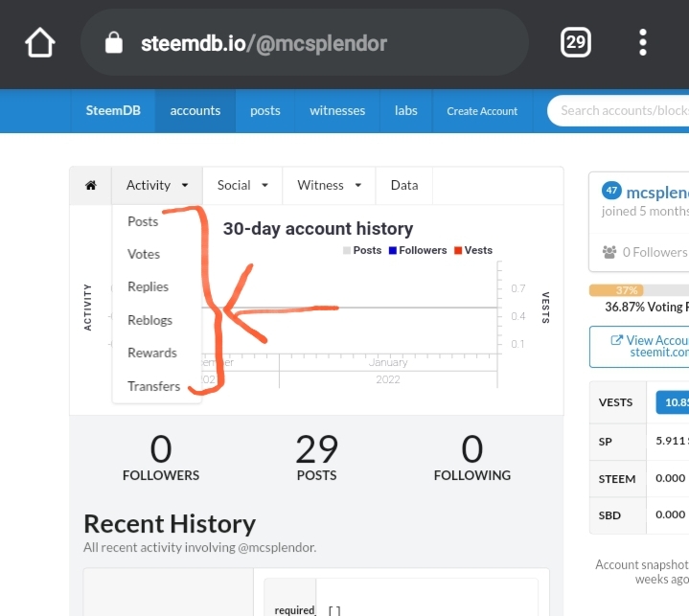Click the SP row label
Screen dimensions: 689x616
[x=605, y=442]
